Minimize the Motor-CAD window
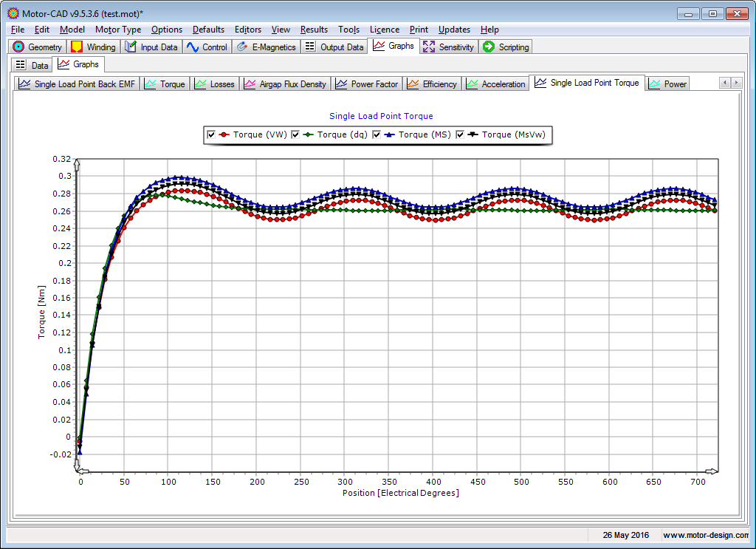 (x=688, y=14)
